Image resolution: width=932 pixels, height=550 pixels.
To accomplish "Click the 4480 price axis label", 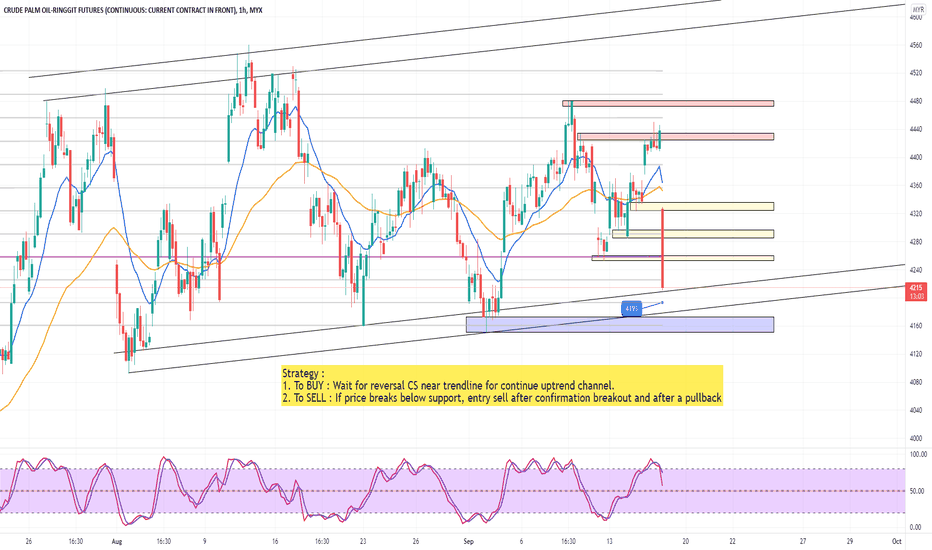I will pos(915,101).
